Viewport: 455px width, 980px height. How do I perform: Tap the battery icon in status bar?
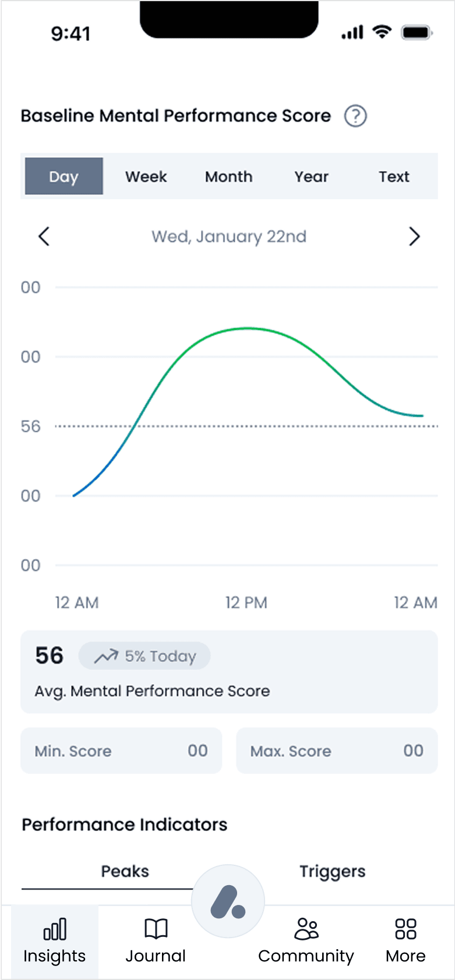(417, 33)
